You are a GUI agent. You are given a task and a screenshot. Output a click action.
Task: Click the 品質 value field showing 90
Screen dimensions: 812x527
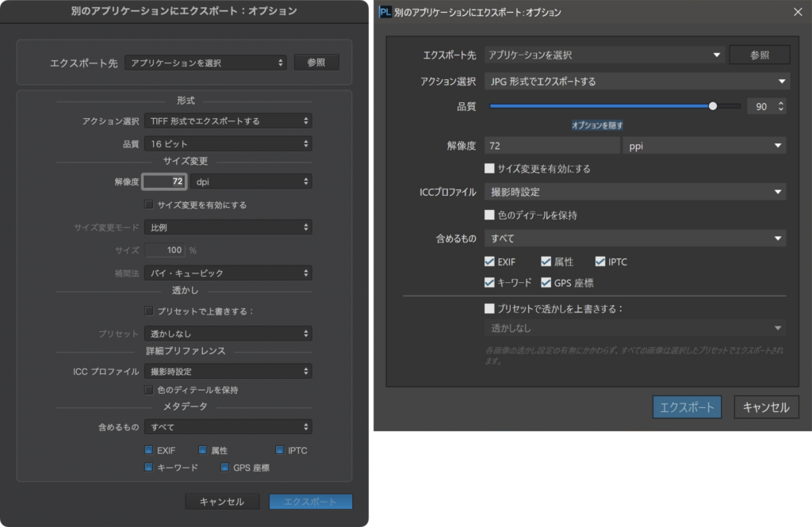[x=761, y=106]
